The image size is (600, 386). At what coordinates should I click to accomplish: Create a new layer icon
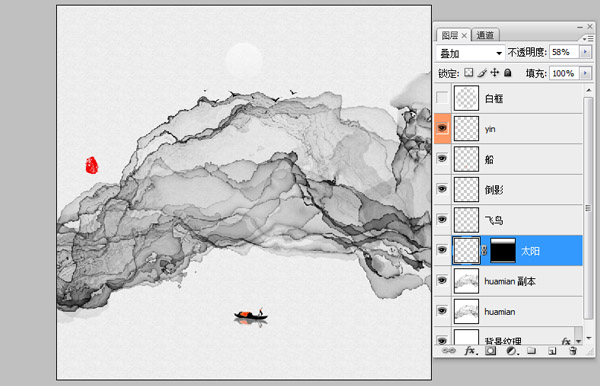552,351
